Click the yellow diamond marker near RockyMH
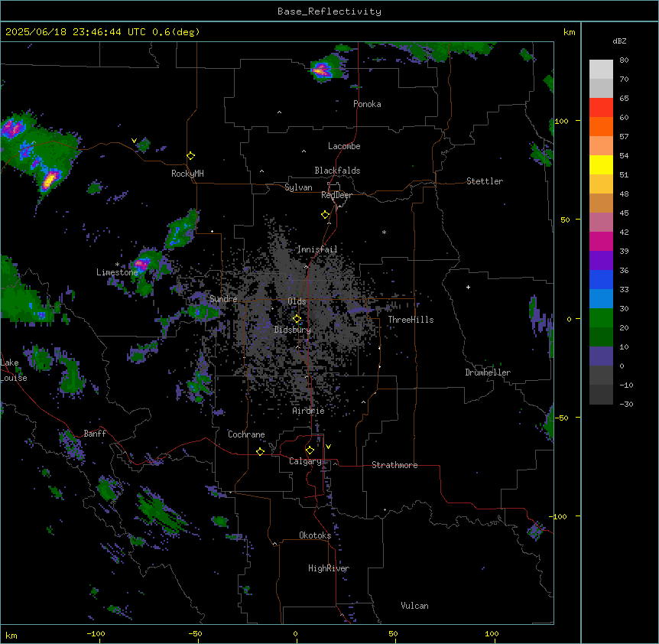This screenshot has width=659, height=644. tap(190, 156)
